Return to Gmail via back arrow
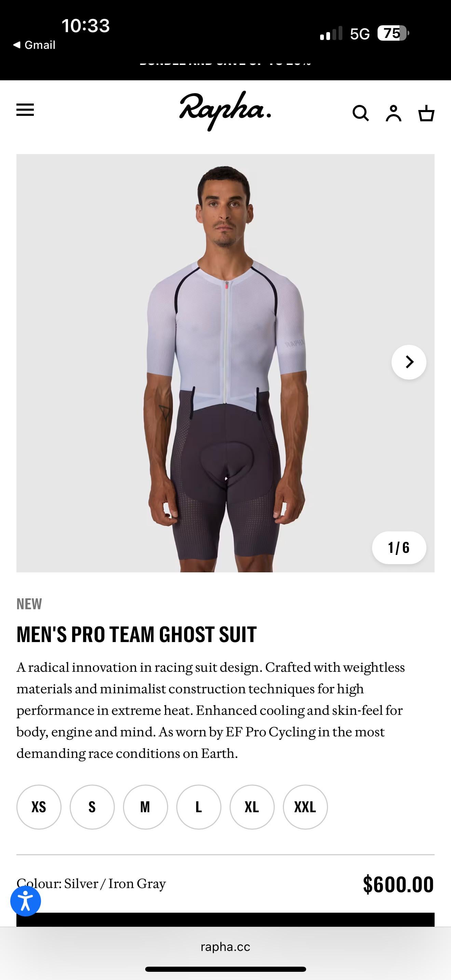The image size is (451, 980). click(34, 45)
